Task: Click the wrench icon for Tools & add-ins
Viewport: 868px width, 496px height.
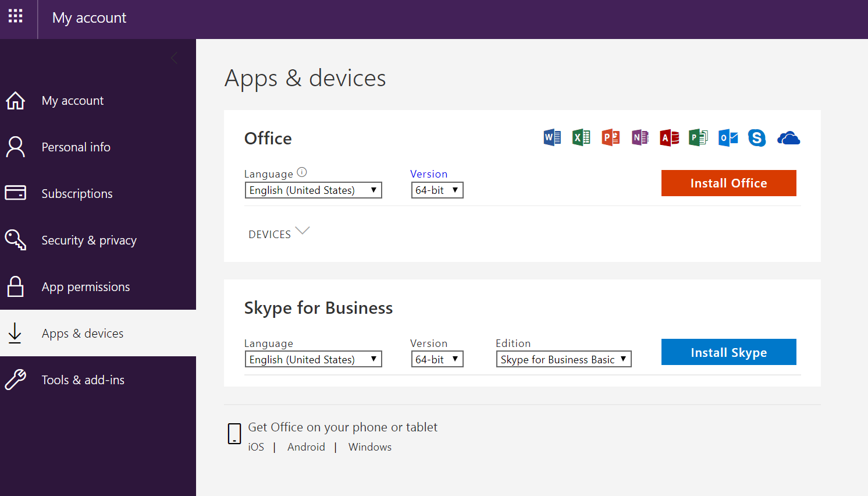Action: [16, 380]
